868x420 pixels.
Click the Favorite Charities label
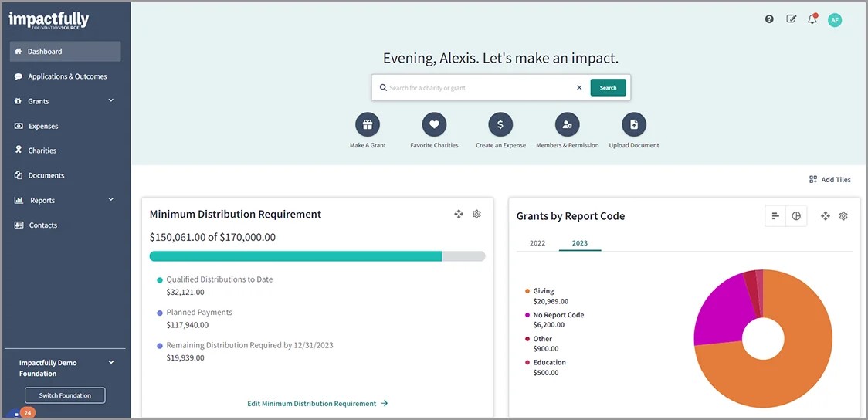pyautogui.click(x=434, y=146)
